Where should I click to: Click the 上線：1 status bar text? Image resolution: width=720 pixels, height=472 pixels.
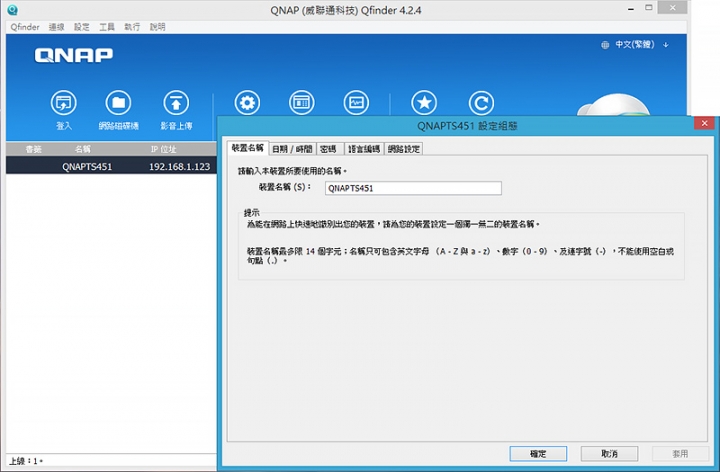(x=26, y=461)
